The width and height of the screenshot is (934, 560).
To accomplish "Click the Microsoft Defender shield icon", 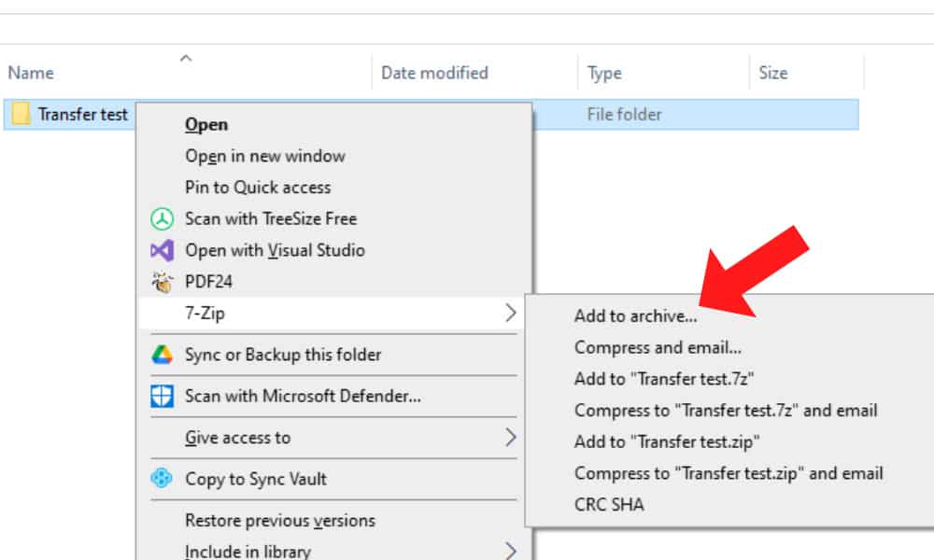I will [163, 396].
